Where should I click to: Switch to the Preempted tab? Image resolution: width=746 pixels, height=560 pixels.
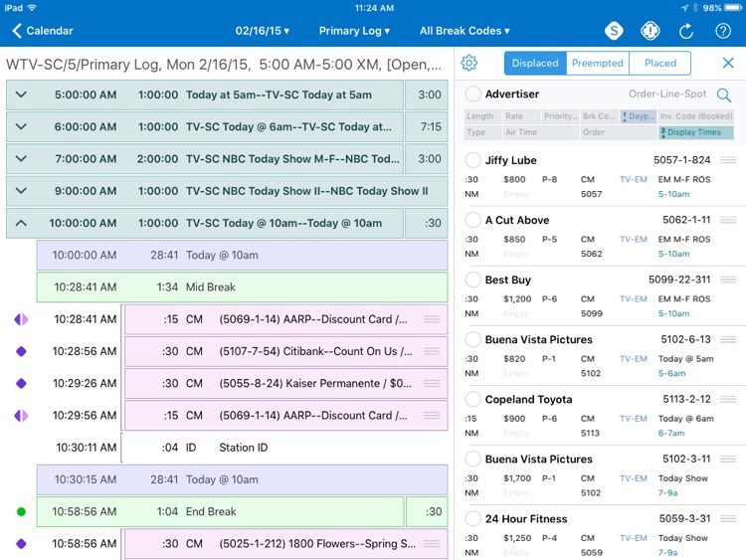598,64
